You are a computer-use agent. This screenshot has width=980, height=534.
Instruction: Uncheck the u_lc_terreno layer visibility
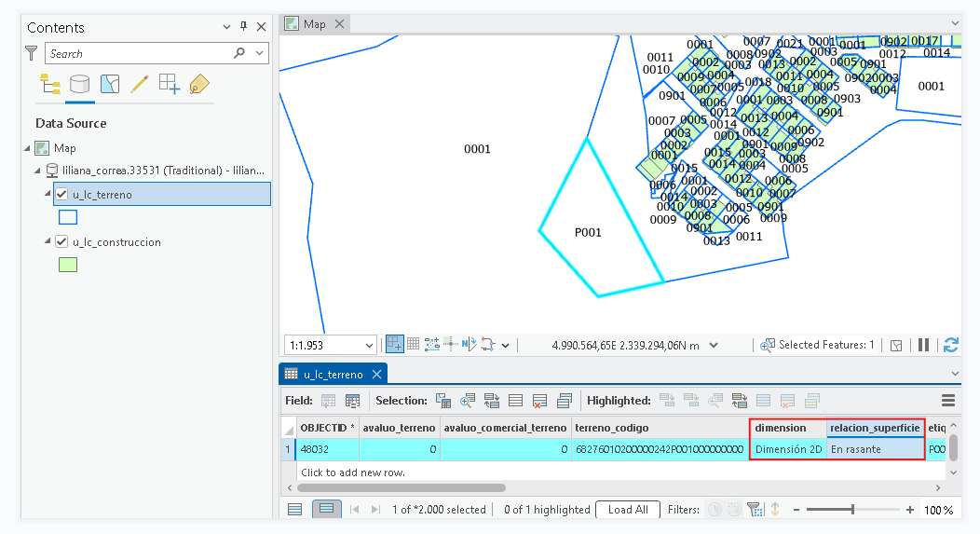tap(61, 194)
